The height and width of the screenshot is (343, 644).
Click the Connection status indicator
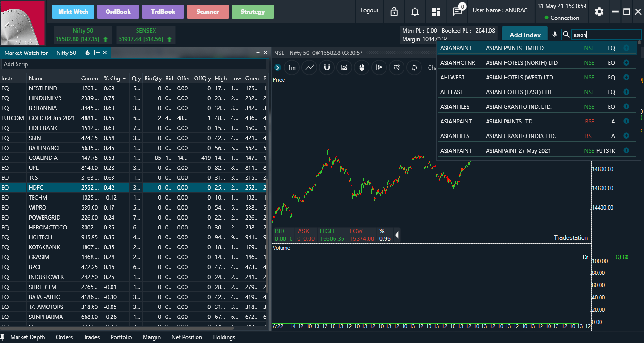(x=562, y=18)
